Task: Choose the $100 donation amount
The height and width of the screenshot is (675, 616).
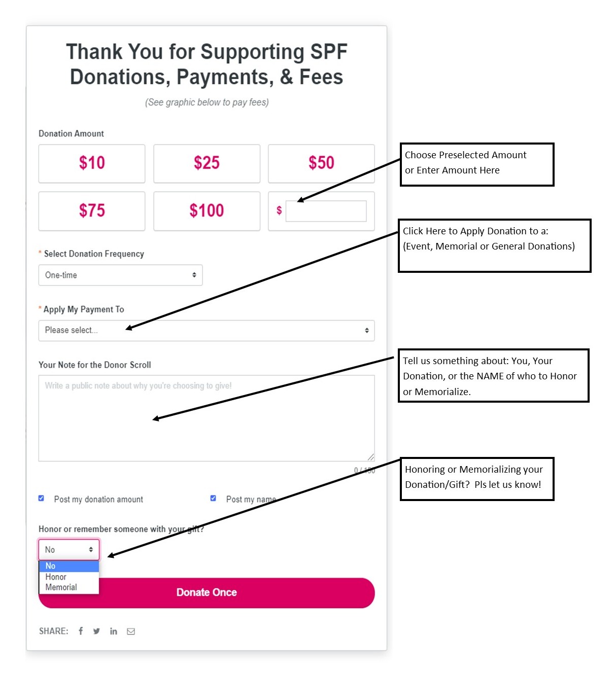Action: (207, 211)
